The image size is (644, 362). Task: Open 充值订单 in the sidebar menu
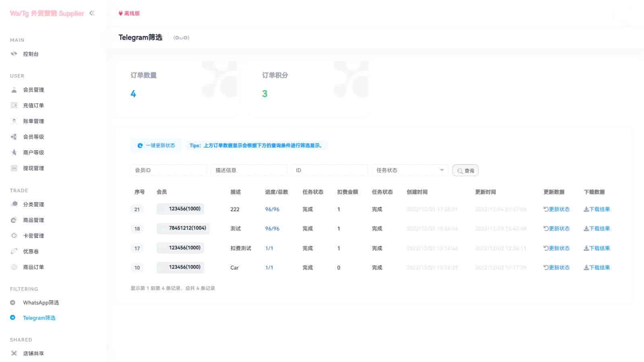pos(33,105)
